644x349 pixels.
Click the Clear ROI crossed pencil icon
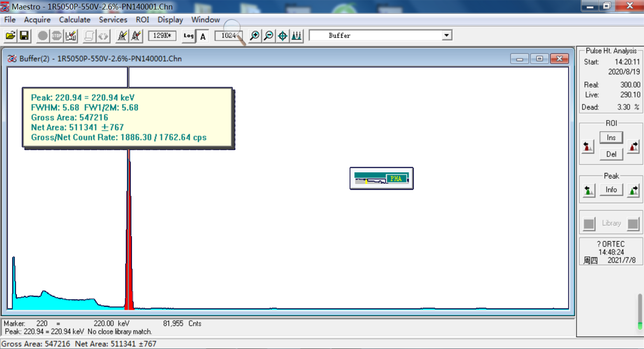coord(136,36)
